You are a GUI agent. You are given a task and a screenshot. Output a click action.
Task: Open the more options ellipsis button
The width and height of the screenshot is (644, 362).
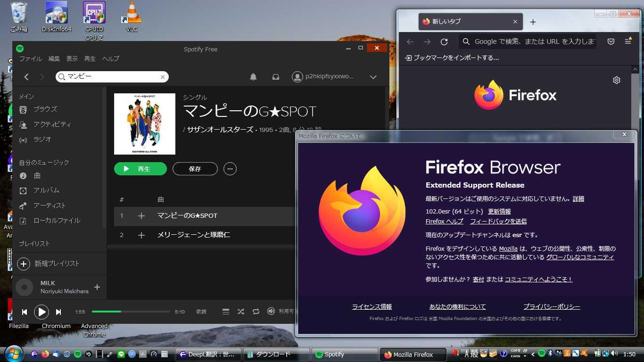[230, 169]
